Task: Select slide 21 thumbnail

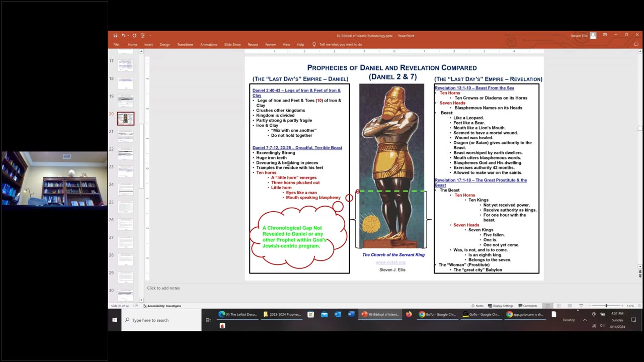Action: [x=126, y=136]
